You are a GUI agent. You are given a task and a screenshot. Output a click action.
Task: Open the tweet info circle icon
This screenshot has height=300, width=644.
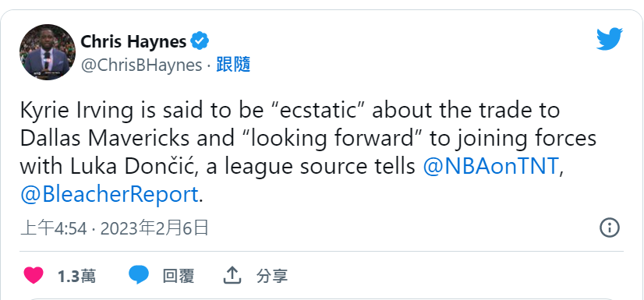tap(610, 228)
